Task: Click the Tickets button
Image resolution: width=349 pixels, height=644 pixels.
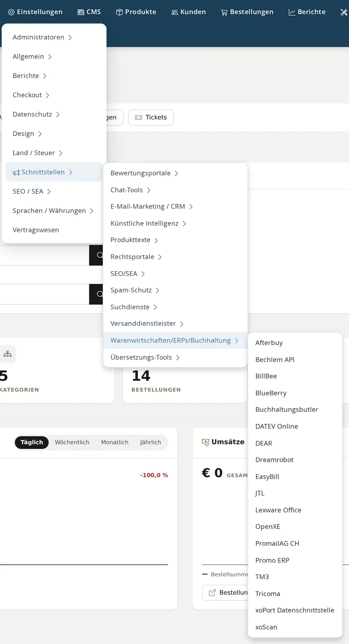Action: (x=151, y=118)
